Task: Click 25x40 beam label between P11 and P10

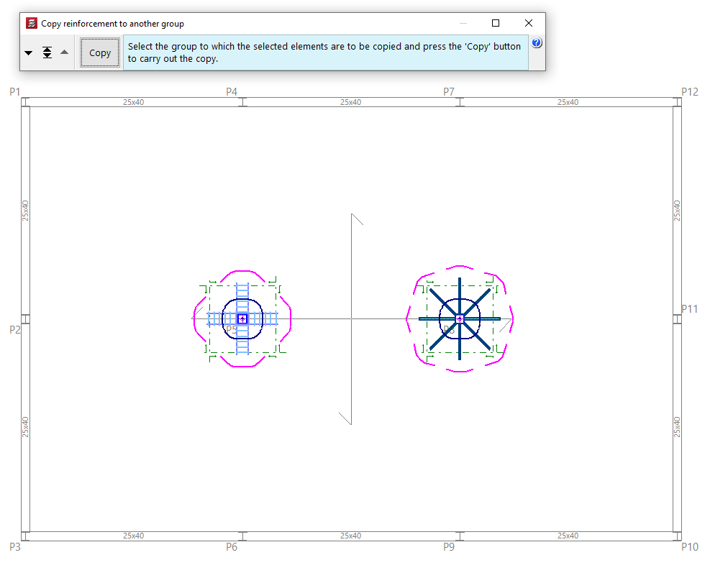Action: (x=678, y=427)
